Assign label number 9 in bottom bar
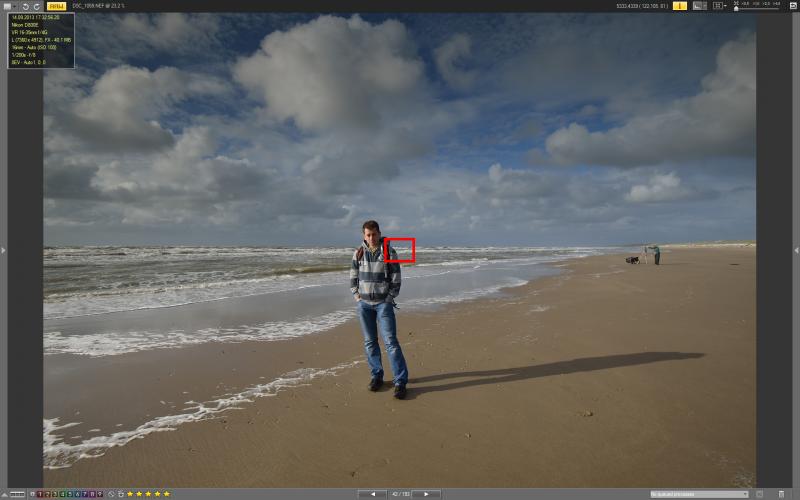The image size is (800, 500). pos(100,494)
